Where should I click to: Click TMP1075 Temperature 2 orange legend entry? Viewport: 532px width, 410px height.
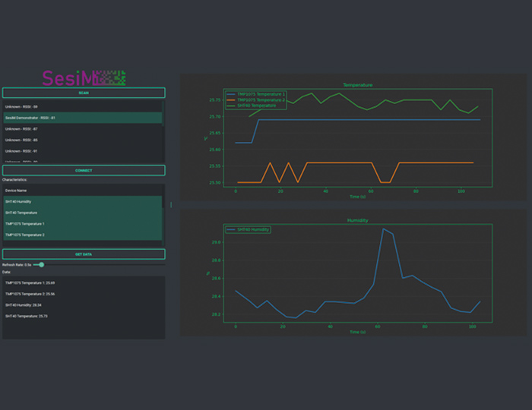[260, 99]
